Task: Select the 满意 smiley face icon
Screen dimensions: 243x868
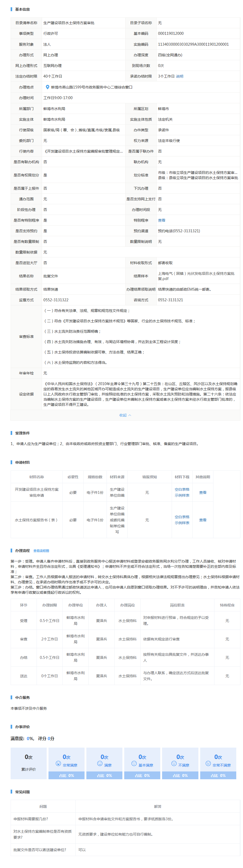Action: tap(100, 763)
